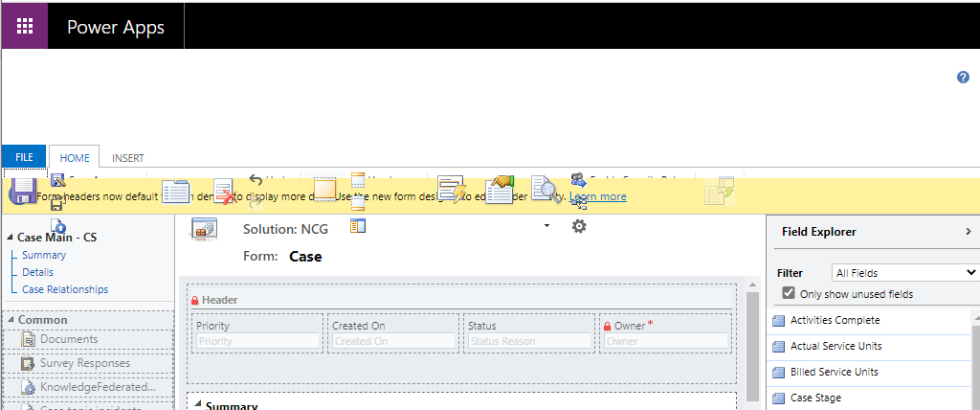The width and height of the screenshot is (980, 410).
Task: Click the Survey Responses navigation icon
Action: (28, 363)
